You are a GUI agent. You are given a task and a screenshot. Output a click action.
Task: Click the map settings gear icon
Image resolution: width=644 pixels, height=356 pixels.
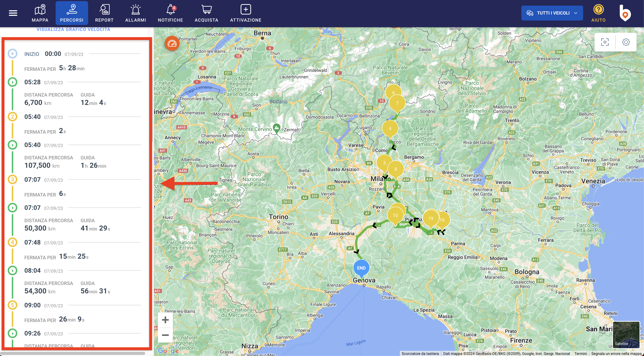point(626,42)
